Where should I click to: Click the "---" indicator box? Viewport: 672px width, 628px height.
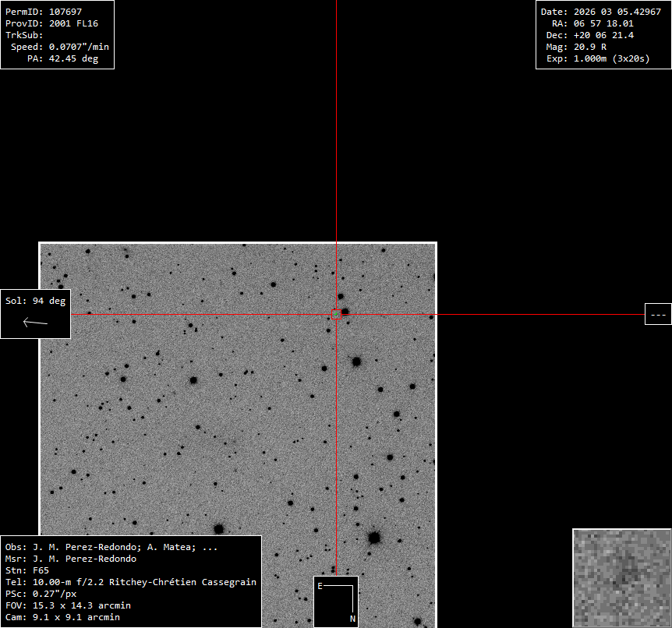[x=657, y=314]
